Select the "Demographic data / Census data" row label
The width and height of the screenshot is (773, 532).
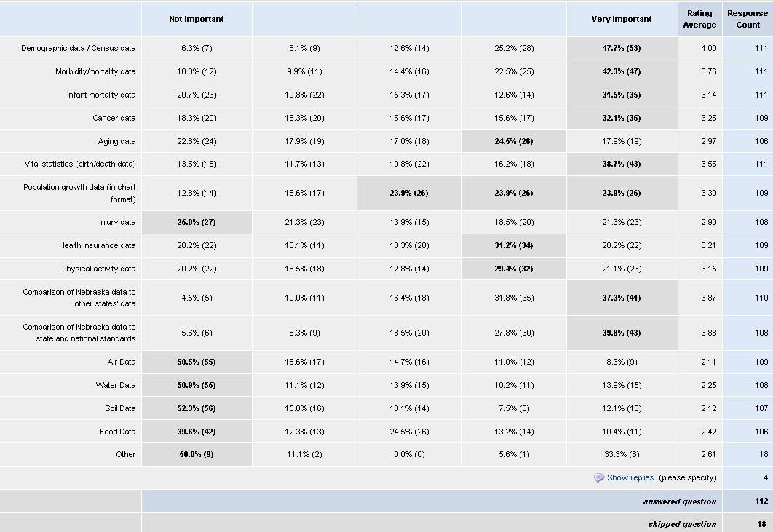(x=79, y=48)
